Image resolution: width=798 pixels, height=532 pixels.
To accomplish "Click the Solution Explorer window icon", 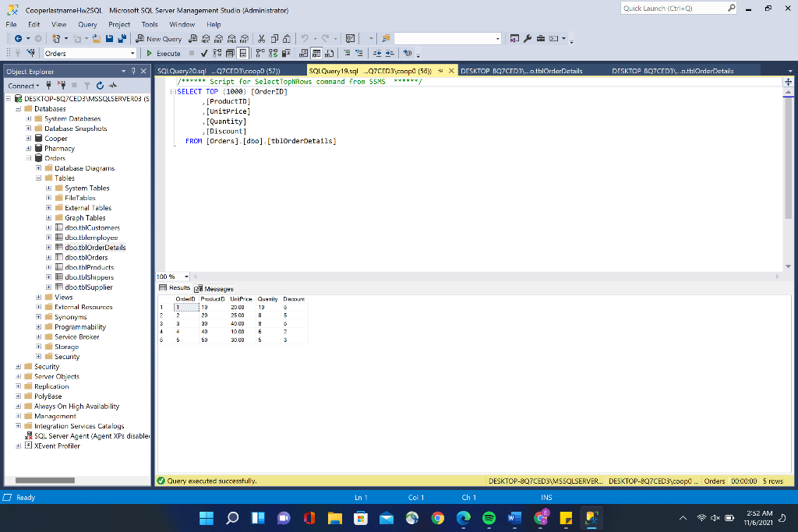I will pyautogui.click(x=514, y=39).
